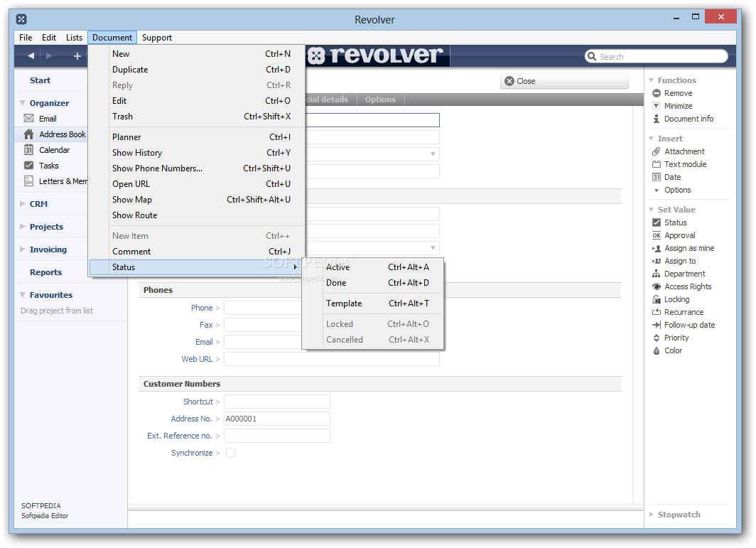Choose Show History menu entry
Viewport: 756px width, 548px height.
(x=198, y=152)
